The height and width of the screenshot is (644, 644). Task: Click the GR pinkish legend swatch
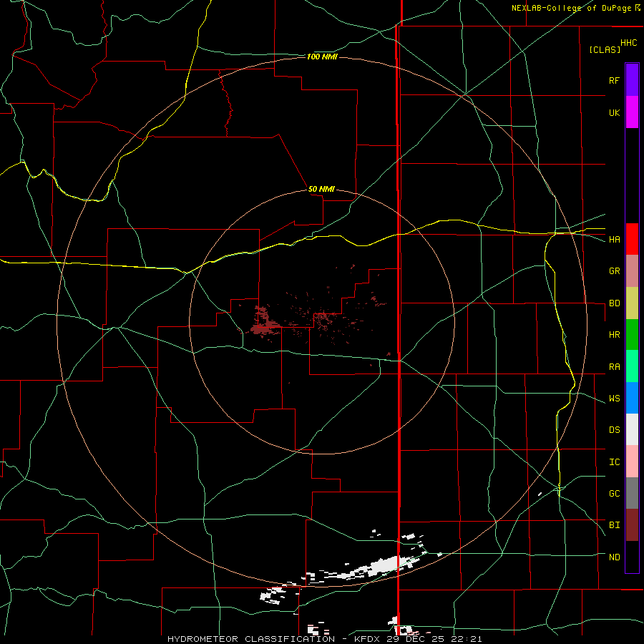(x=632, y=271)
